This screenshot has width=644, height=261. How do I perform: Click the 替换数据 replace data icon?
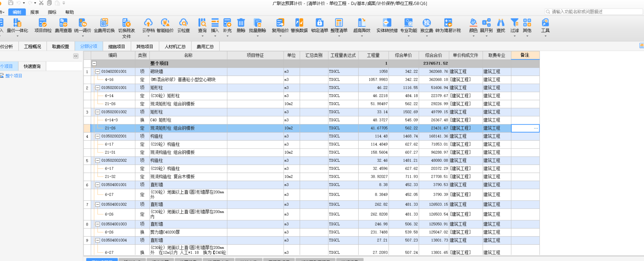(x=299, y=23)
